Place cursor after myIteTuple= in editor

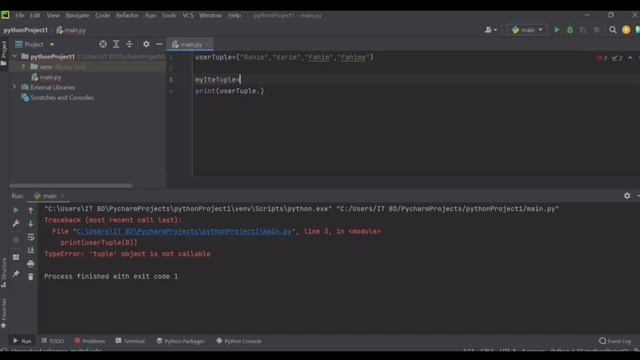point(240,80)
